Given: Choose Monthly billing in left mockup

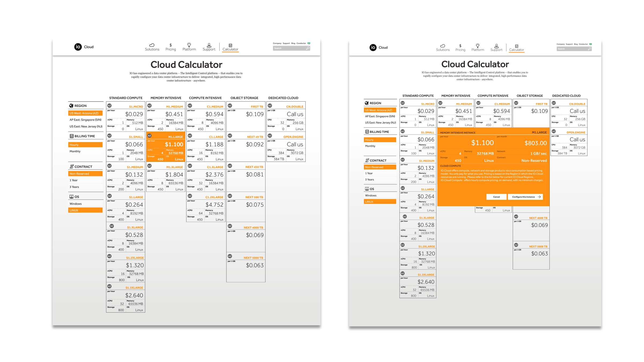Looking at the screenshot, I should pos(85,151).
